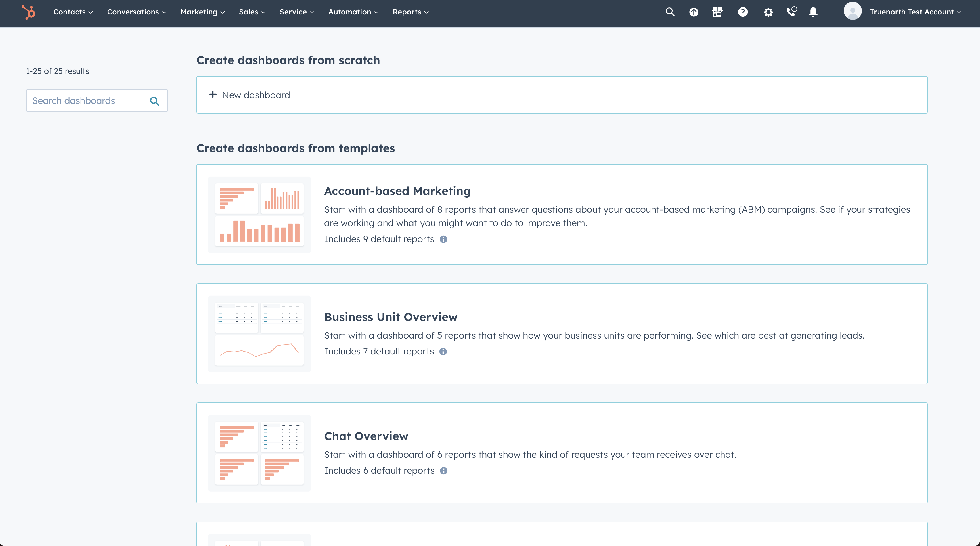Click the upgrade arrow icon
Image resolution: width=980 pixels, height=546 pixels.
coord(694,12)
